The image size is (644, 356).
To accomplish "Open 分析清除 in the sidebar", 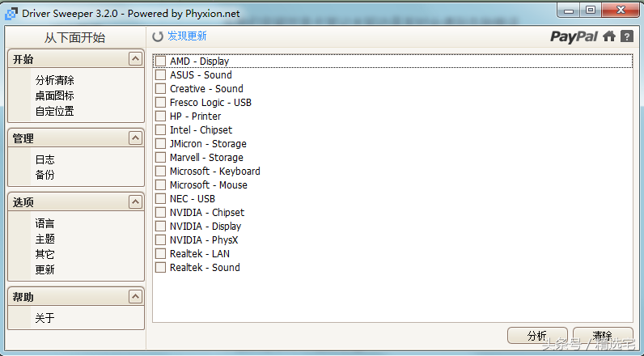I will point(55,80).
